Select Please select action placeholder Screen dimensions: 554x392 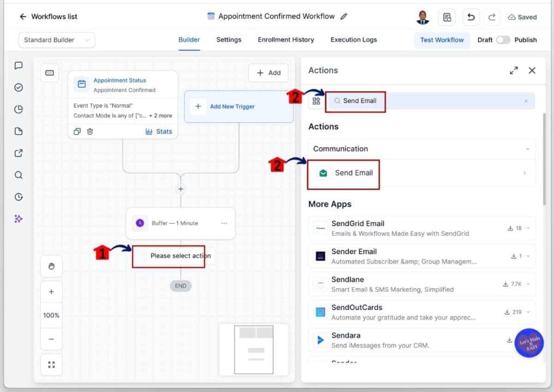pyautogui.click(x=180, y=256)
